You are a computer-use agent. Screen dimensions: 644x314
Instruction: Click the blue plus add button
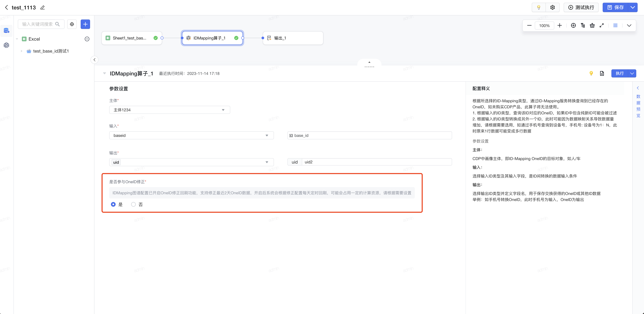point(85,24)
